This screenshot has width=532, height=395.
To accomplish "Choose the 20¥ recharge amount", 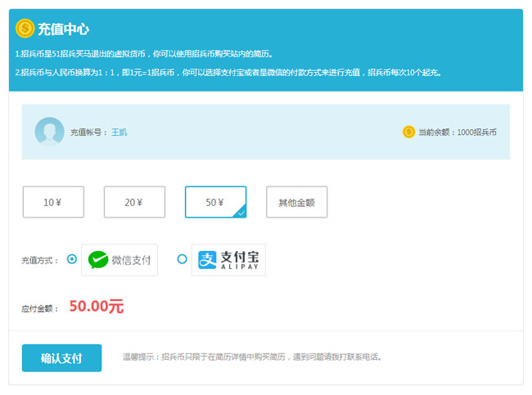I will 134,202.
